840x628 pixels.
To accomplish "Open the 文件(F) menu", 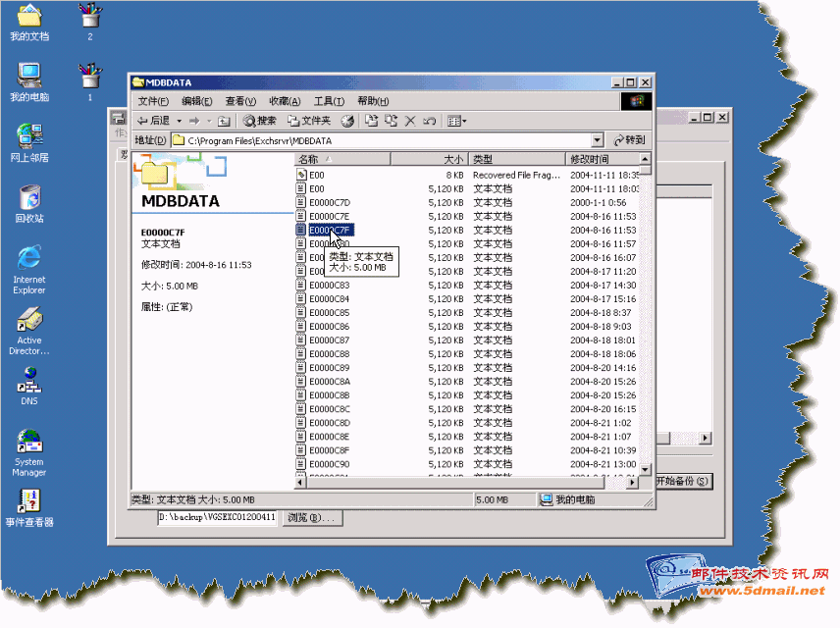I will [153, 101].
